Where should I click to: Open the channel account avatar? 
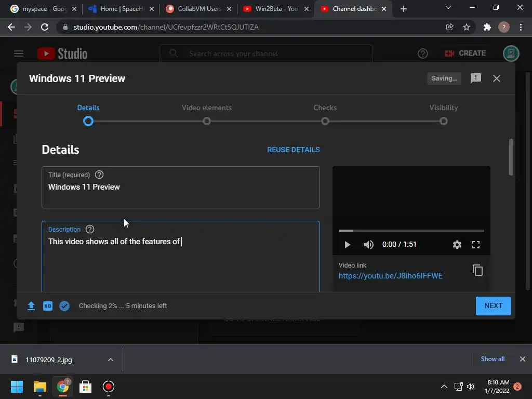[511, 54]
